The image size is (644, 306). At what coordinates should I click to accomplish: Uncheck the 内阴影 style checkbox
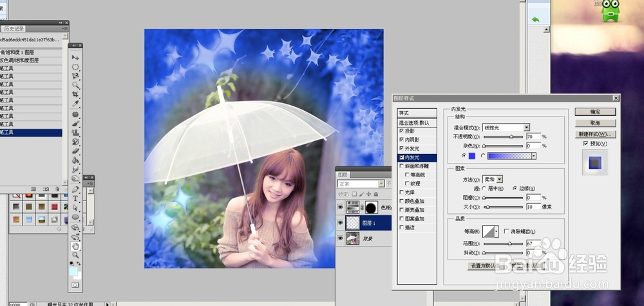(402, 139)
